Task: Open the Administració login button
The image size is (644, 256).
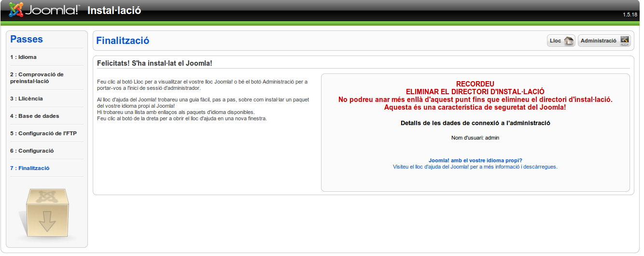Action: pos(604,41)
